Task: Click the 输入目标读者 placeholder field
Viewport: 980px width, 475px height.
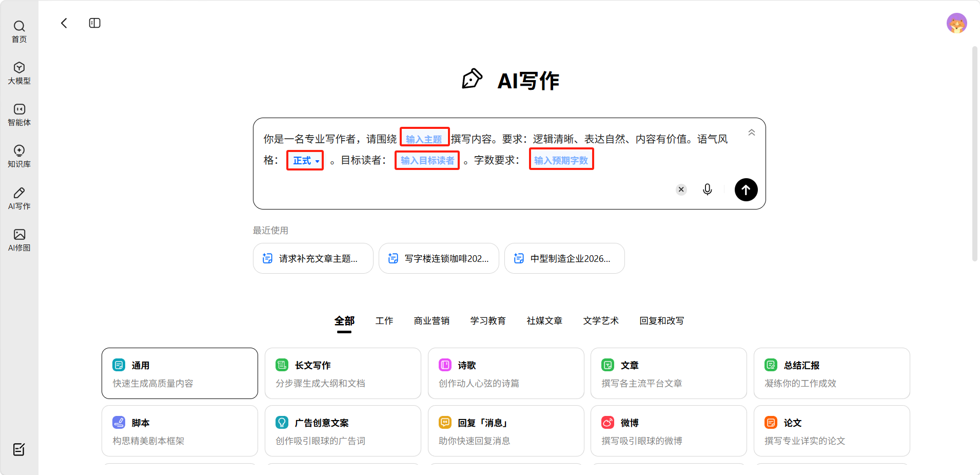Action: tap(427, 160)
